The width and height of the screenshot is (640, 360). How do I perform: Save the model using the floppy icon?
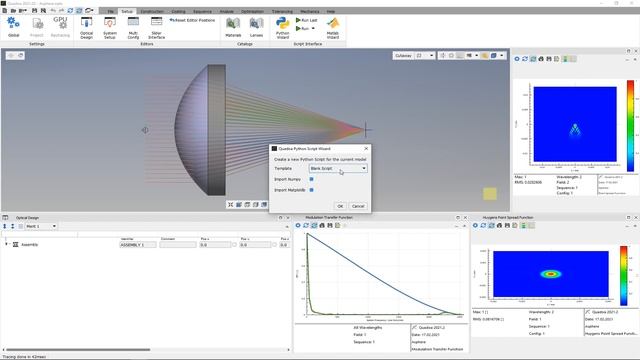click(34, 11)
